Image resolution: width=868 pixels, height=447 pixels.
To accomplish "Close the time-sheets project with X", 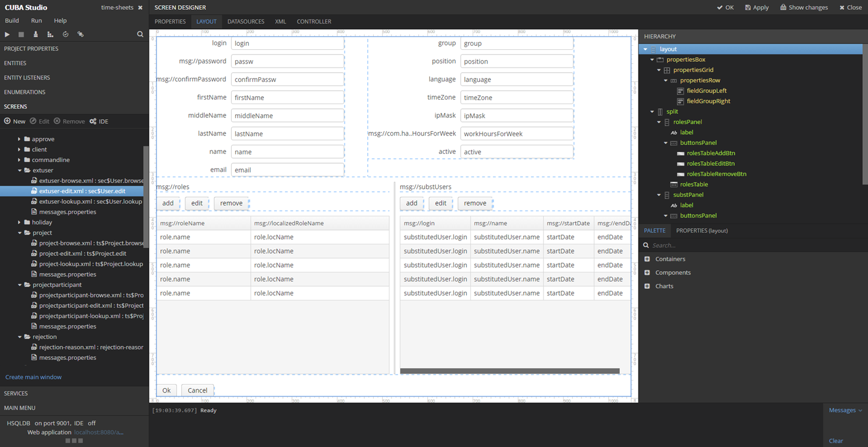I will (140, 7).
